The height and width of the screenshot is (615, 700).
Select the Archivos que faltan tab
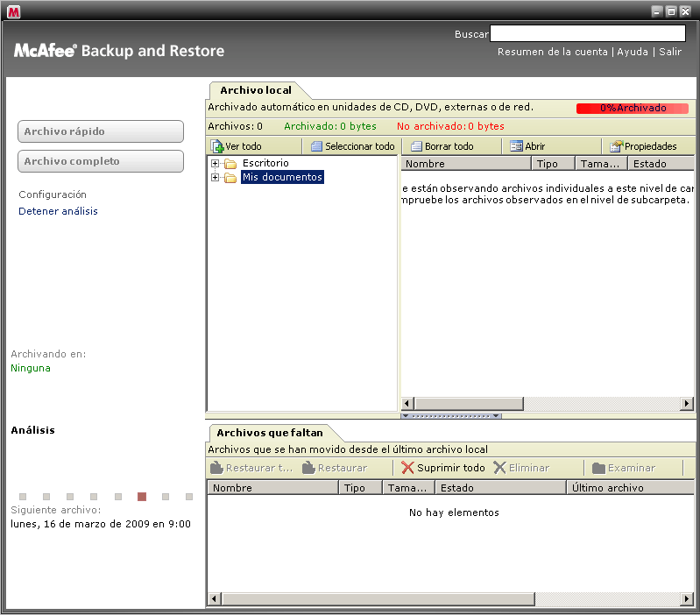pyautogui.click(x=269, y=433)
